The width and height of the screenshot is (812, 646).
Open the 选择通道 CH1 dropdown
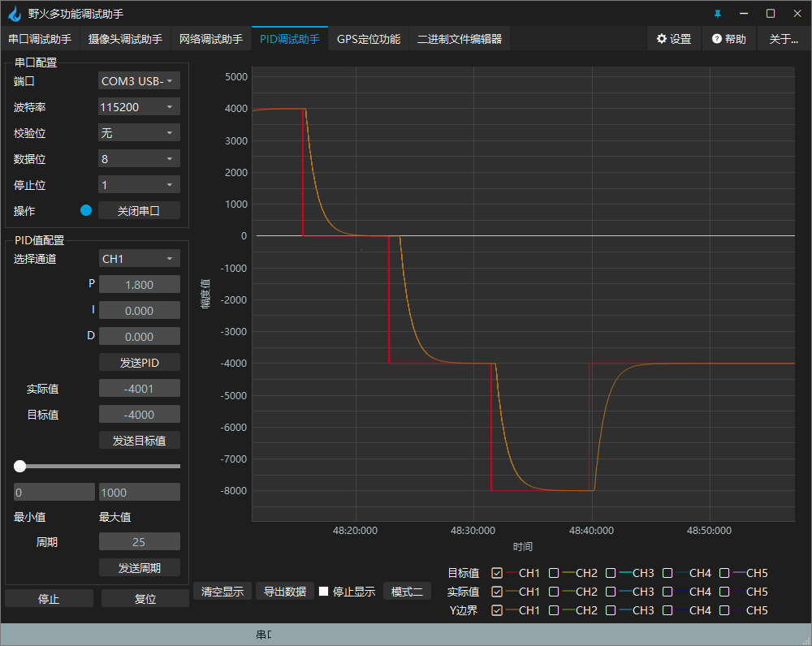pos(139,259)
